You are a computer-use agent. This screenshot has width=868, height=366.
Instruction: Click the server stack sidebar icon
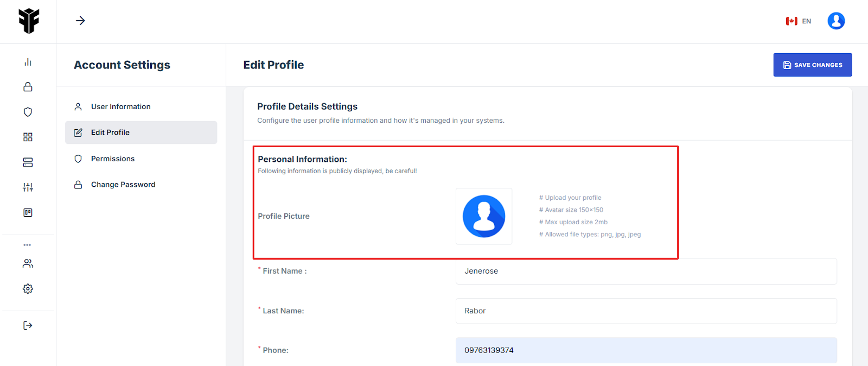[x=28, y=162]
